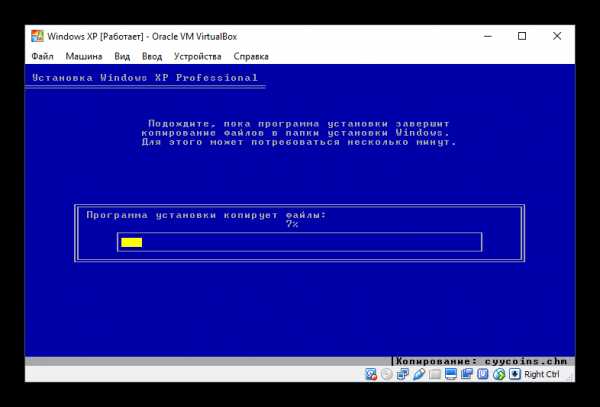600x407 pixels.
Task: Open the Справка menu
Action: tap(251, 57)
